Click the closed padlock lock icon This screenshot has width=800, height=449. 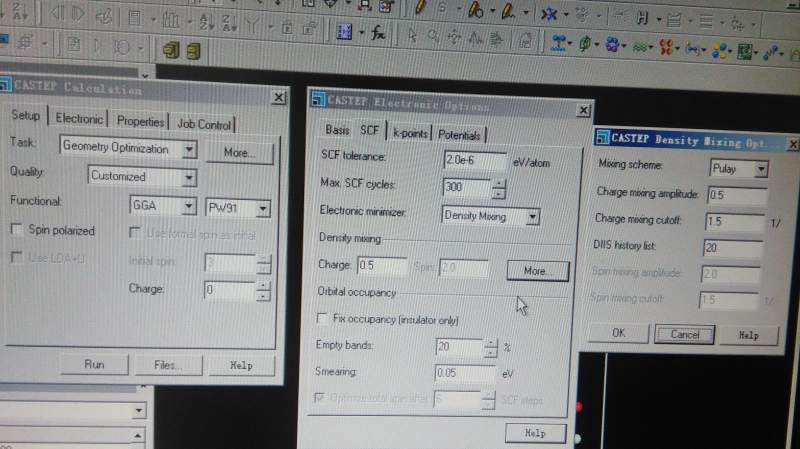point(287,28)
